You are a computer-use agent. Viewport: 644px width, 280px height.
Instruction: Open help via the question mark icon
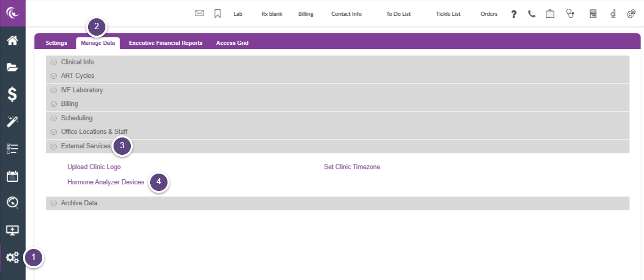514,14
